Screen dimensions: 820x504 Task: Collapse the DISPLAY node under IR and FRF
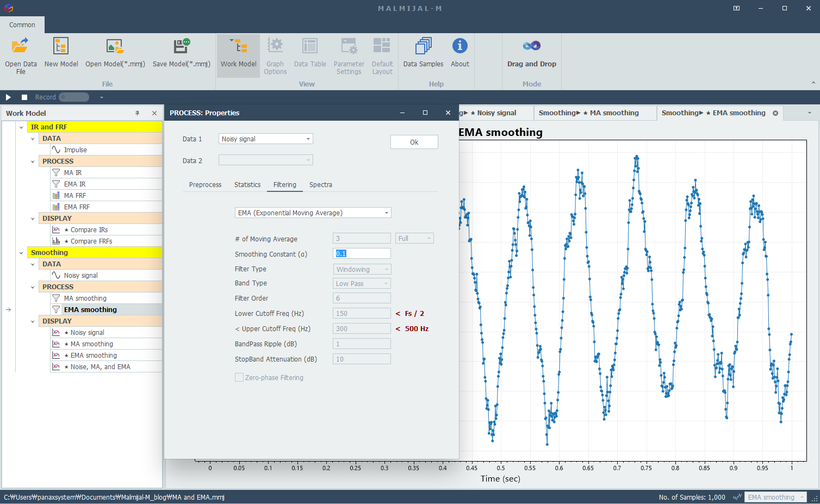pyautogui.click(x=33, y=219)
